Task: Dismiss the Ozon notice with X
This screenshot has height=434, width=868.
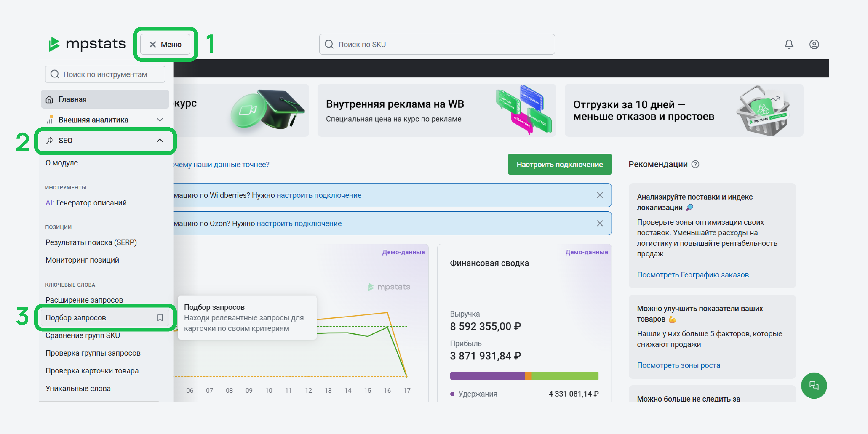Action: (x=600, y=224)
